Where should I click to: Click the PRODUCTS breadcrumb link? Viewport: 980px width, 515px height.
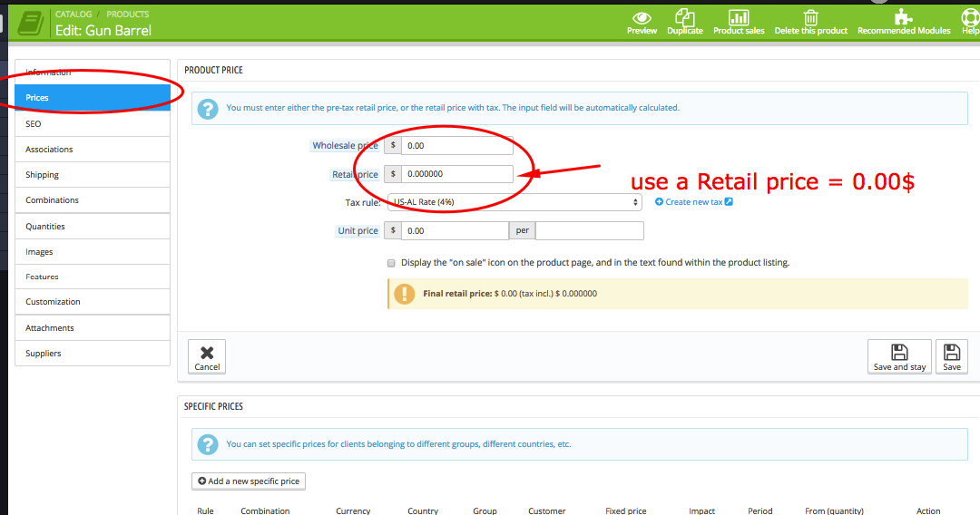(x=128, y=14)
